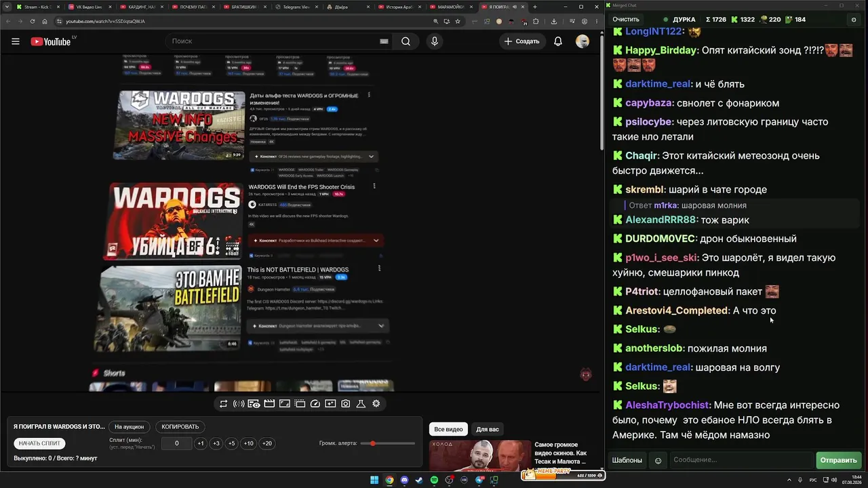The width and height of the screenshot is (868, 488).
Task: Open a new browser tab
Action: point(535,7)
